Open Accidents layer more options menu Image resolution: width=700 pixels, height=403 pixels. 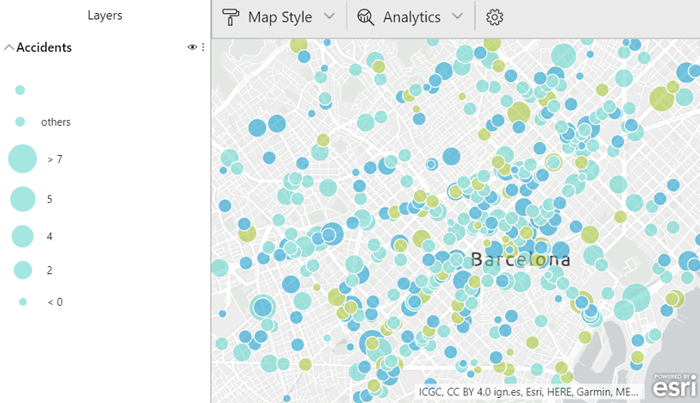pos(203,47)
